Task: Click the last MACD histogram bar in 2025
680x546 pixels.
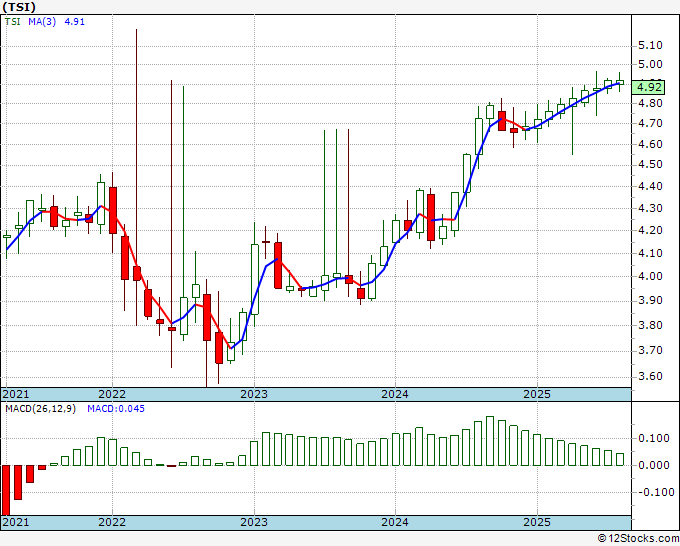Action: (x=620, y=459)
